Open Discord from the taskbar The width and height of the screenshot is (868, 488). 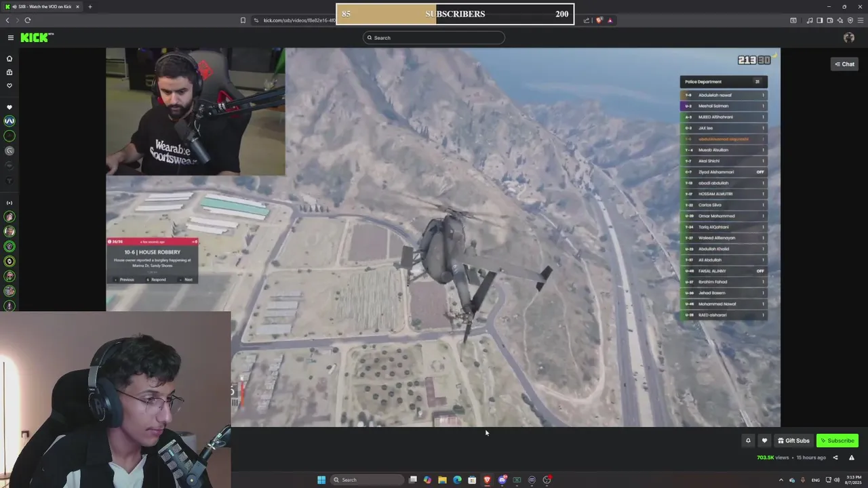pos(502,480)
